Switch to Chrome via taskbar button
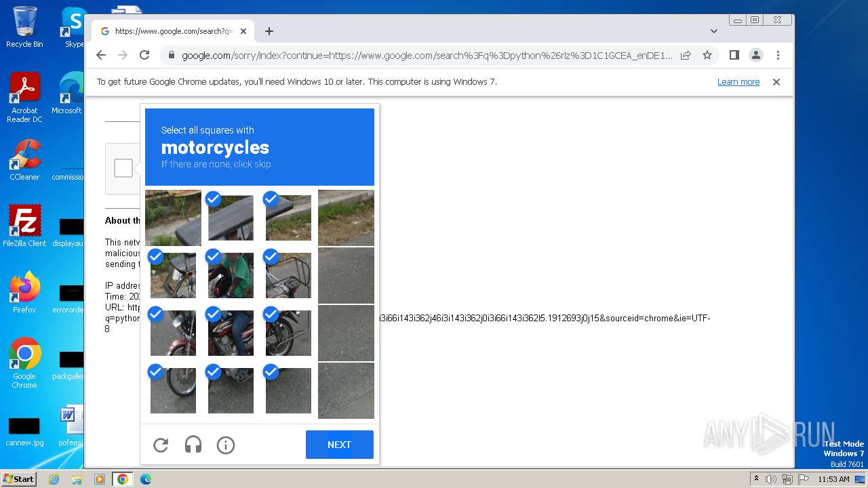 click(x=123, y=479)
